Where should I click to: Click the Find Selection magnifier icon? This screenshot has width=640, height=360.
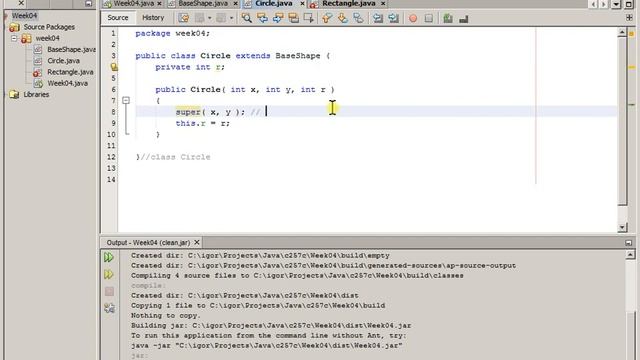(x=247, y=18)
